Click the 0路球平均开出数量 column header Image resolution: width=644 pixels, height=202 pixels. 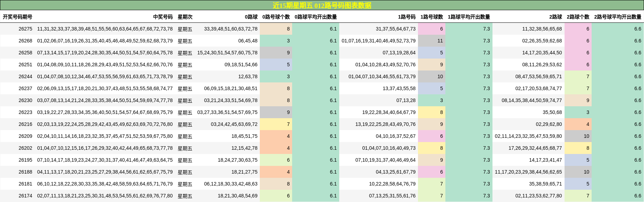pos(316,17)
